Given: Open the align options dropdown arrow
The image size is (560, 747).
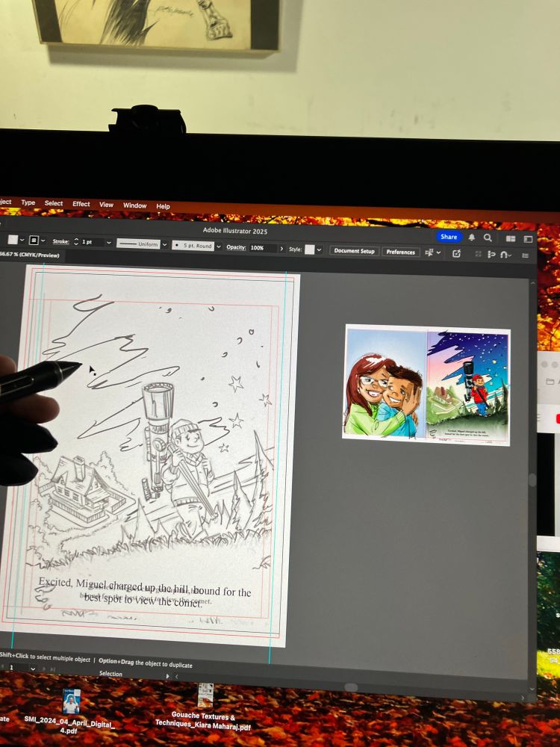Looking at the screenshot, I should tap(438, 253).
